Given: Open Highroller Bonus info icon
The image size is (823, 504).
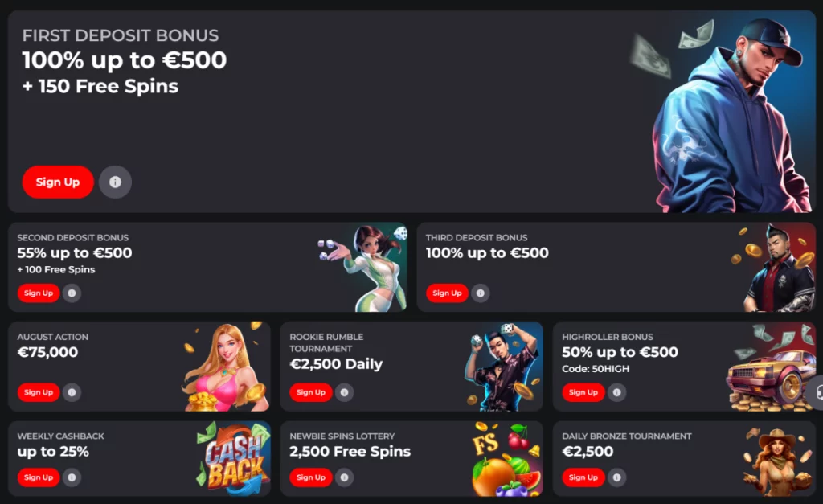Looking at the screenshot, I should pyautogui.click(x=616, y=392).
